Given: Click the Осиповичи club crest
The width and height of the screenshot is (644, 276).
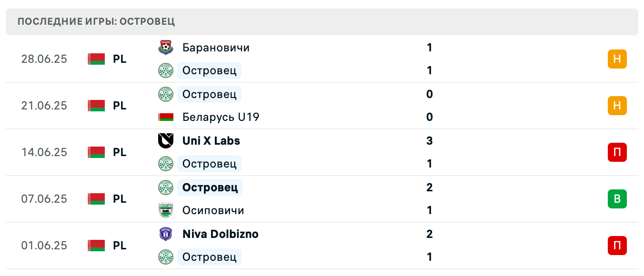Looking at the screenshot, I should tap(166, 210).
